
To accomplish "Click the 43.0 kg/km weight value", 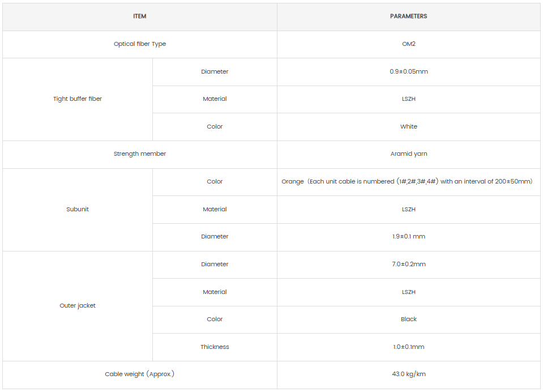I will pyautogui.click(x=408, y=374).
